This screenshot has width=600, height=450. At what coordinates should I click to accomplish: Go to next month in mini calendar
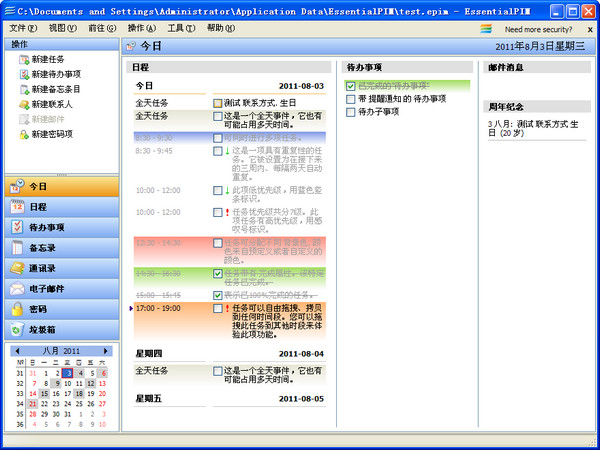pos(108,352)
